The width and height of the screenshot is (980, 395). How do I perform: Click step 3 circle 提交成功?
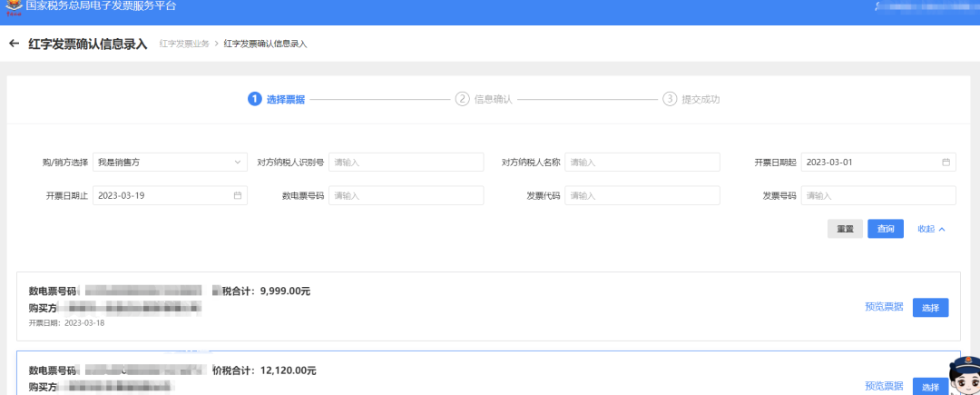[670, 99]
